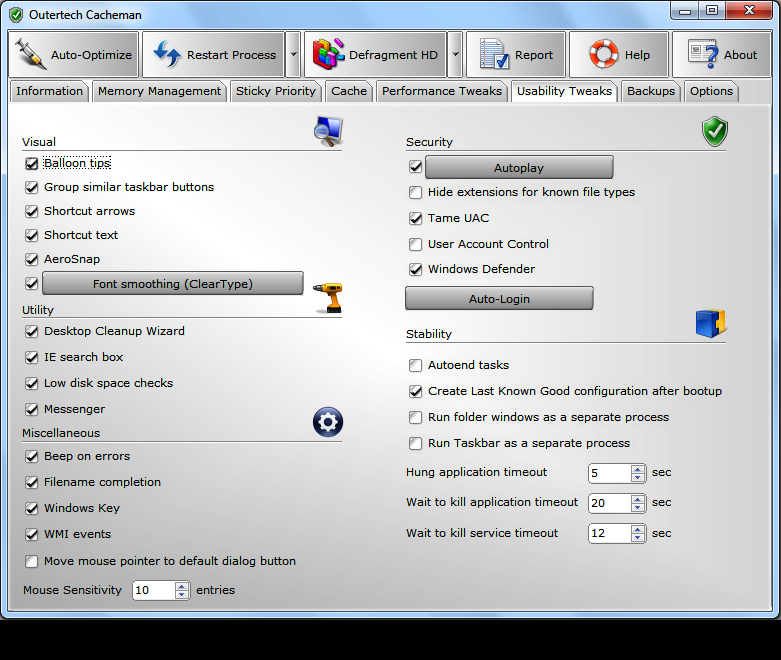Increase the Hung application timeout value
The image size is (781, 660).
[x=638, y=469]
